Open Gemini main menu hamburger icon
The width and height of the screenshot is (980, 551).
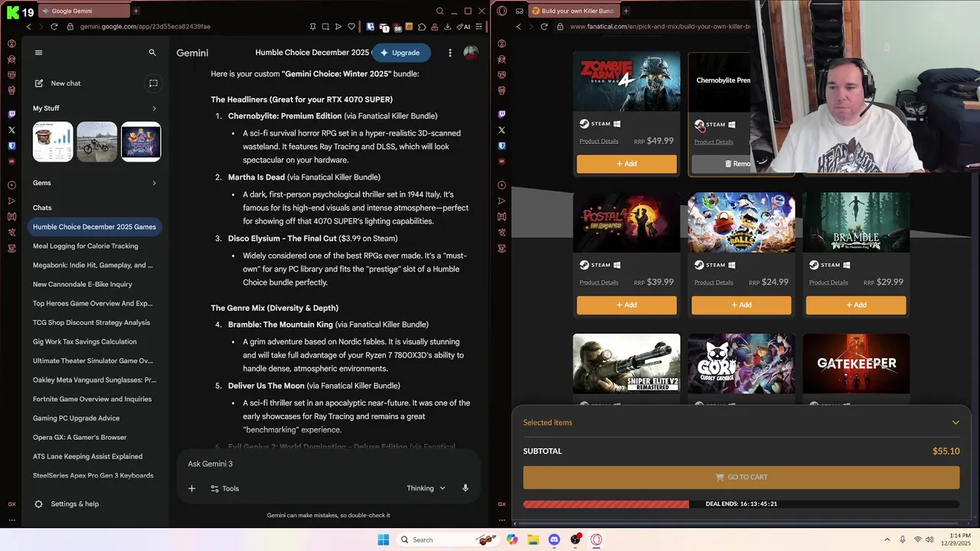coord(39,53)
